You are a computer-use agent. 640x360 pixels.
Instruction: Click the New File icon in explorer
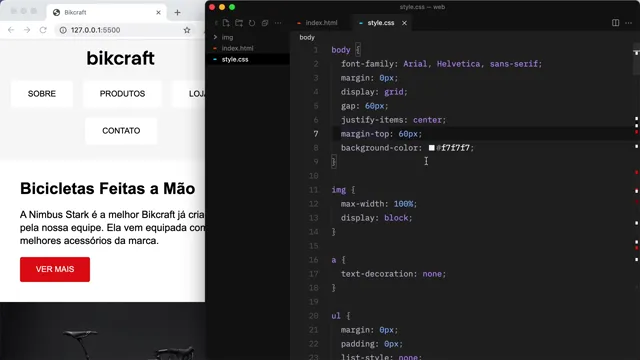point(226,23)
